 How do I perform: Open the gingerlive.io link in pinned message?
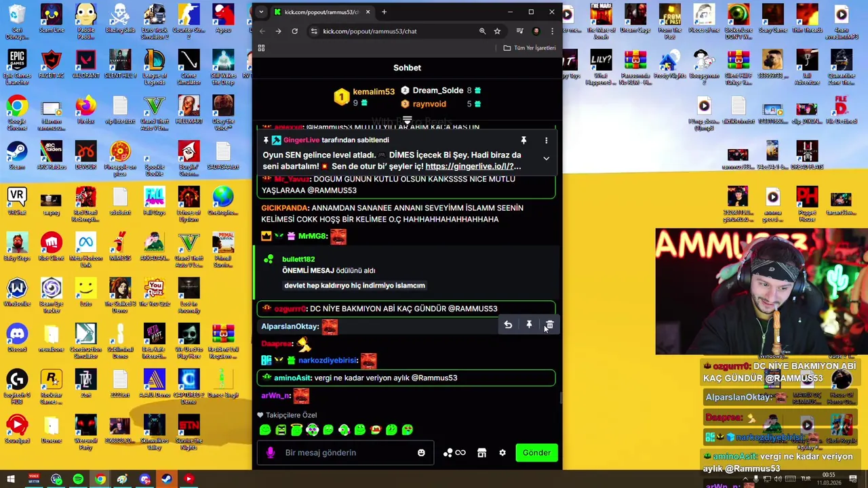click(473, 166)
